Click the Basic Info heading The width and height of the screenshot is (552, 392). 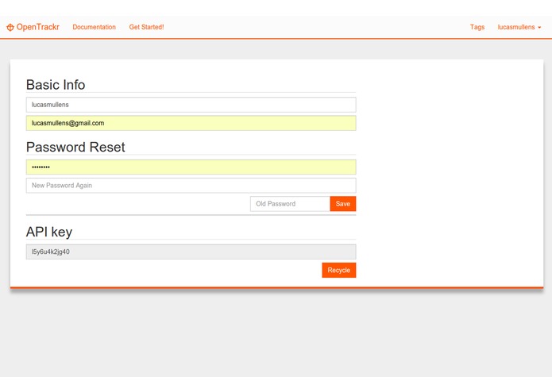coord(56,85)
